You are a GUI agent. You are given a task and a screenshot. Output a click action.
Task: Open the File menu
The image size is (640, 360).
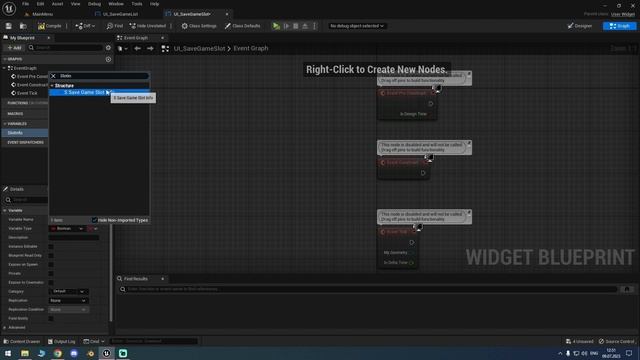click(x=25, y=4)
